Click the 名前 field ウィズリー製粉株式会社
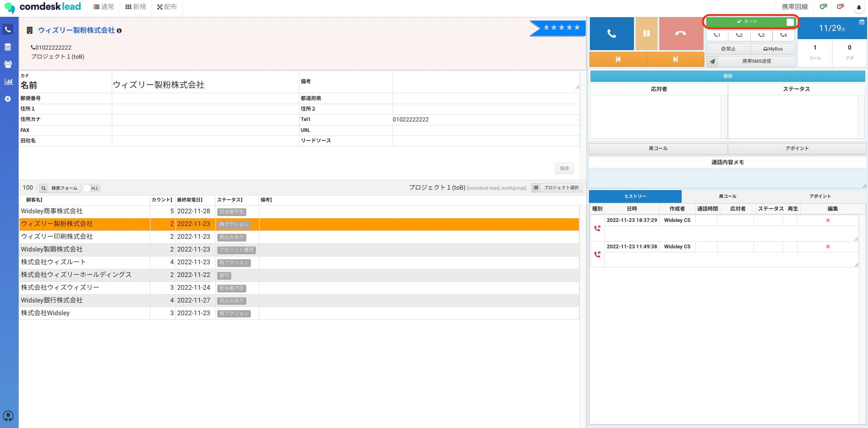The width and height of the screenshot is (868, 428). click(x=205, y=85)
